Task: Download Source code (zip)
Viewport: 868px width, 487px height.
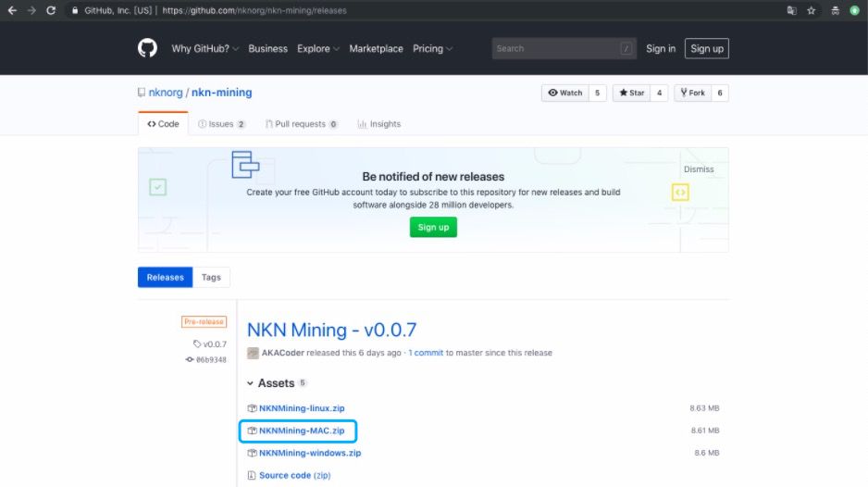Action: 294,475
